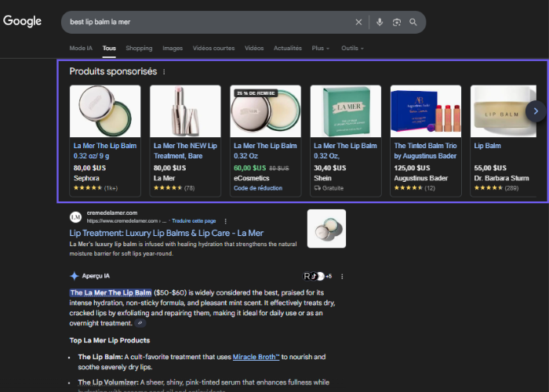This screenshot has width=549, height=392.
Task: Start voice search with the microphone icon
Action: pyautogui.click(x=380, y=22)
